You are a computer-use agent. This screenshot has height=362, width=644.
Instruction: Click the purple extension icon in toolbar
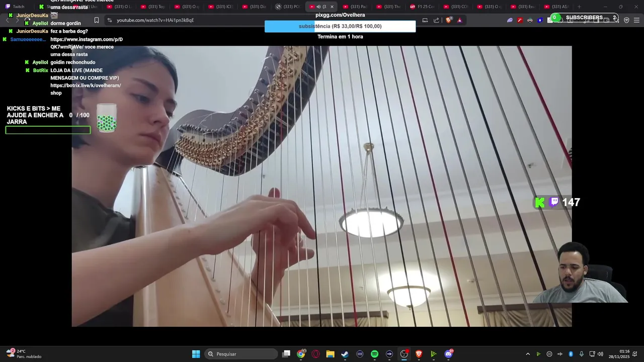point(510,20)
